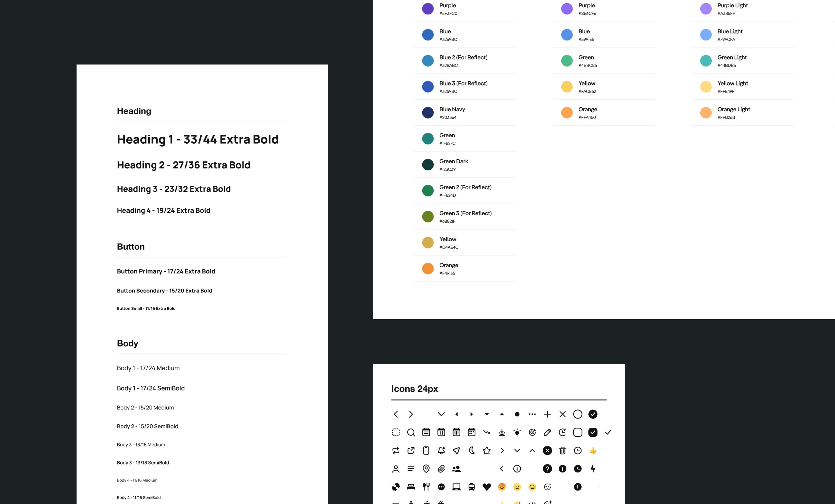This screenshot has width=835, height=504.
Task: Click the bell notification icon
Action: tap(441, 451)
